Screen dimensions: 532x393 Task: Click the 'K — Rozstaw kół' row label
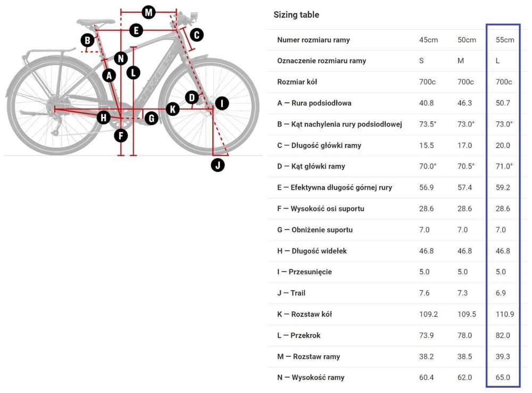304,314
